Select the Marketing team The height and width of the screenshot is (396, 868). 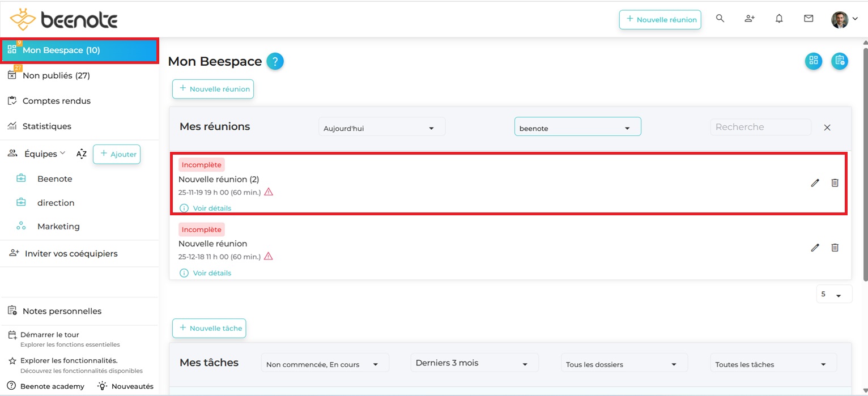tap(58, 227)
